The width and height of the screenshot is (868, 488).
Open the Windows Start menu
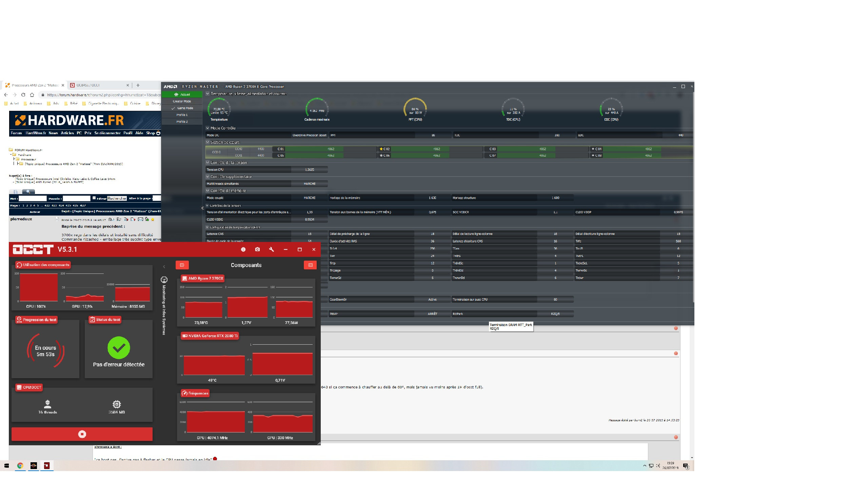click(x=6, y=466)
